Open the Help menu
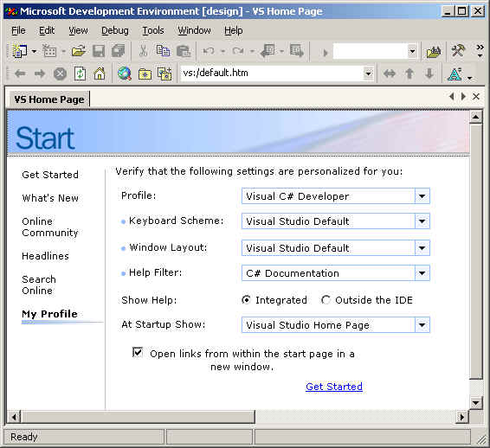Viewport: 490px width, 448px height. tap(234, 30)
